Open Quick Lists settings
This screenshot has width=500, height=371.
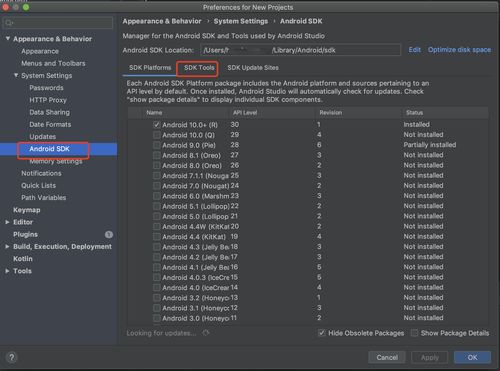(x=39, y=186)
